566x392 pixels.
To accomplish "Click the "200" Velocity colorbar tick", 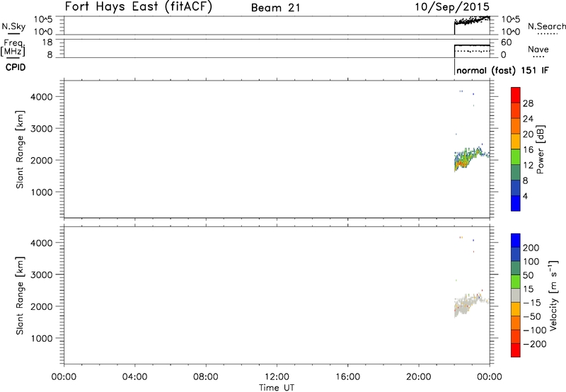I will point(531,248).
